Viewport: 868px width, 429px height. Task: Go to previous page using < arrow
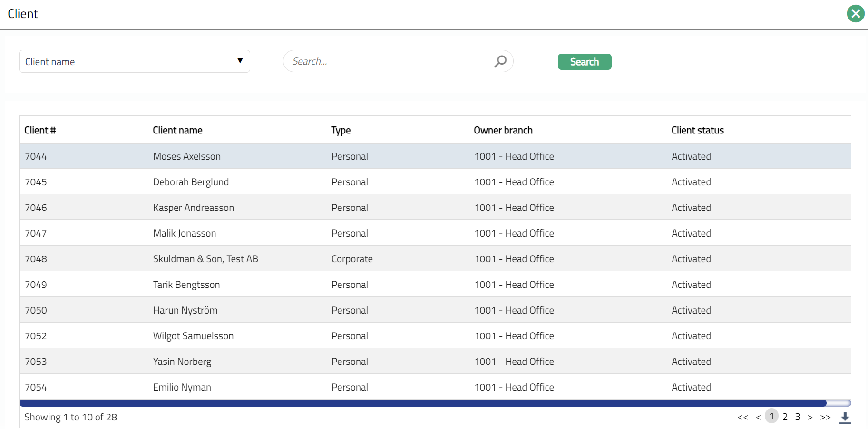click(758, 417)
